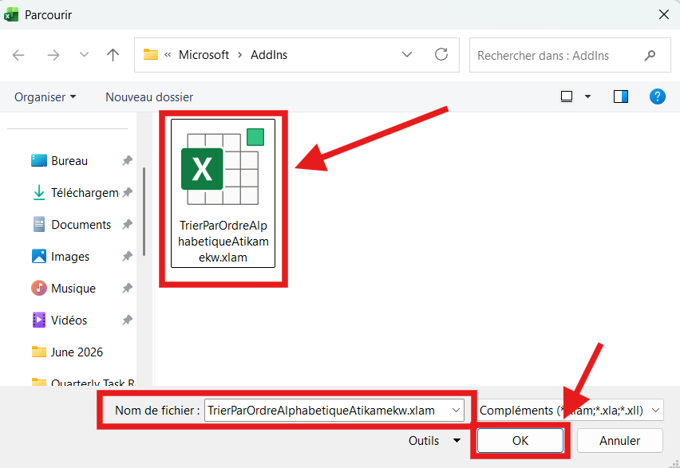Go forward using the right arrow
This screenshot has height=468, width=680.
point(53,55)
